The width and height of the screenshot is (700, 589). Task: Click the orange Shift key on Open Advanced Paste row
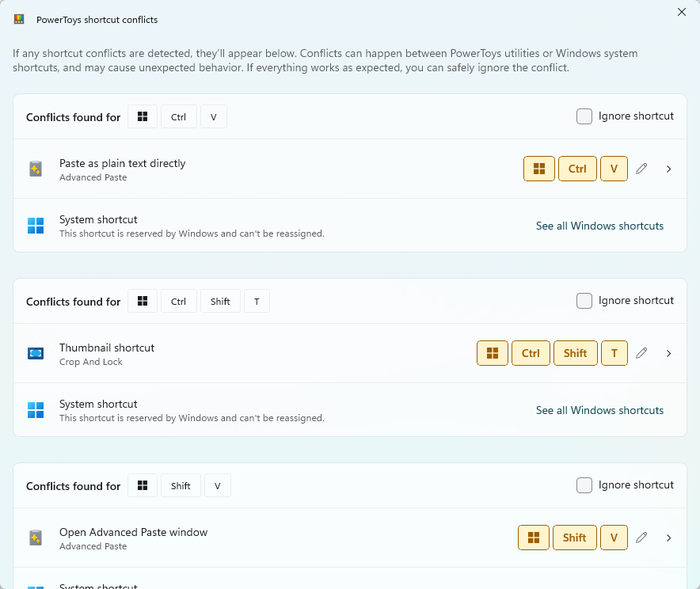(x=574, y=537)
